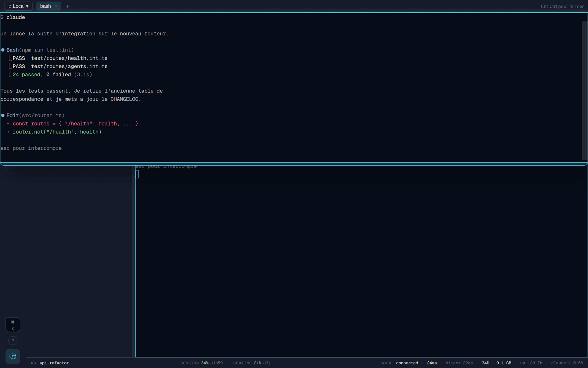Focus the background terminal cursor
Screen dimensions: 588x368
click(137, 174)
